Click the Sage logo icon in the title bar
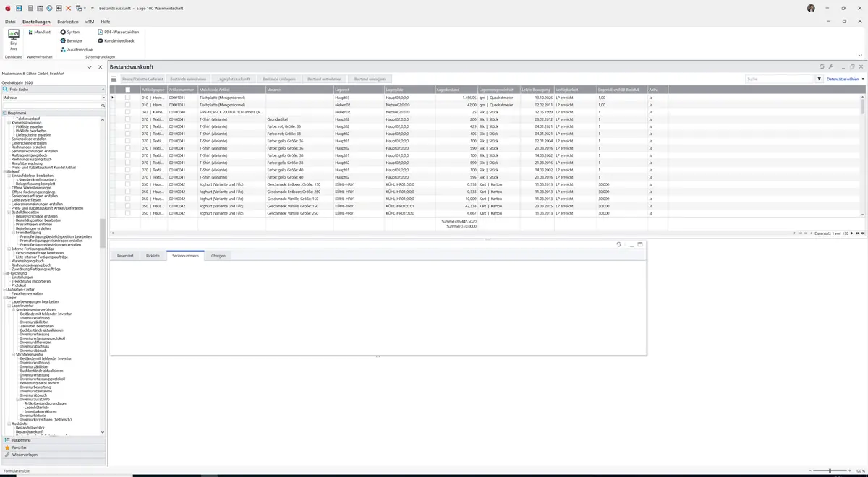Viewport: 868px width, 477px height. point(8,8)
